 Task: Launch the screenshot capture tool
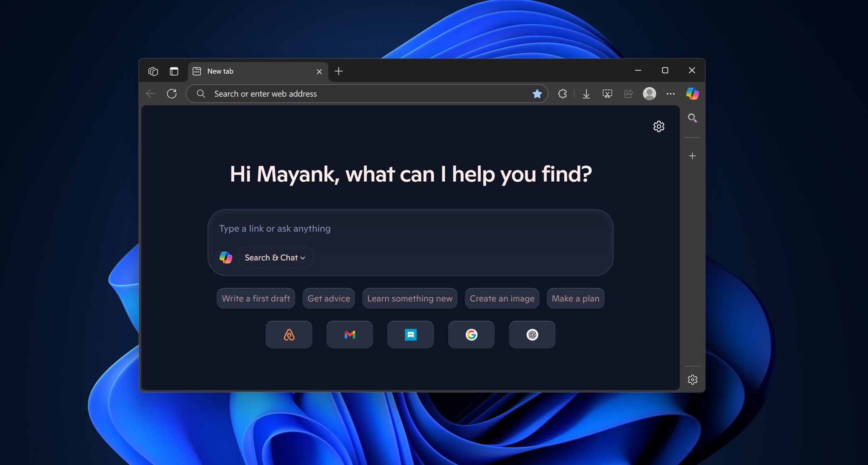point(607,94)
